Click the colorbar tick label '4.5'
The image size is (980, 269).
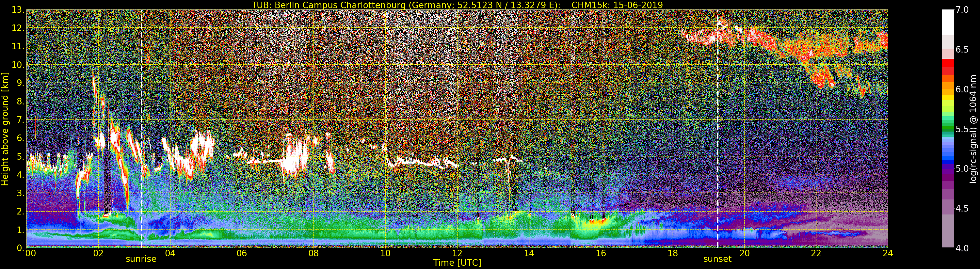point(962,209)
